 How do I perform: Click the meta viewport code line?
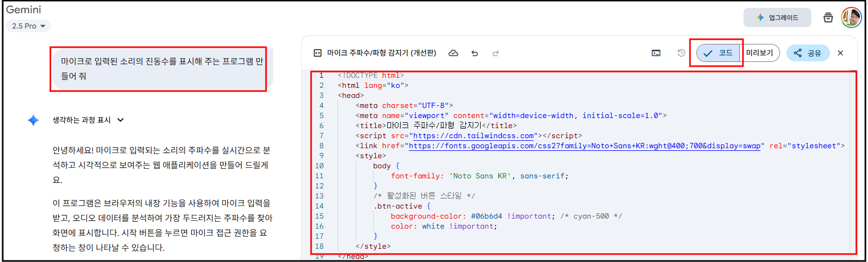[x=511, y=116]
